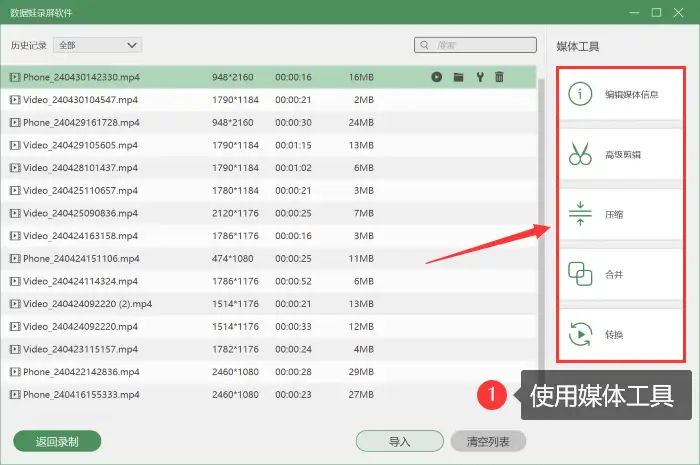
Task: Click file icon of Video_240429105605.mp4
Action: click(x=15, y=145)
